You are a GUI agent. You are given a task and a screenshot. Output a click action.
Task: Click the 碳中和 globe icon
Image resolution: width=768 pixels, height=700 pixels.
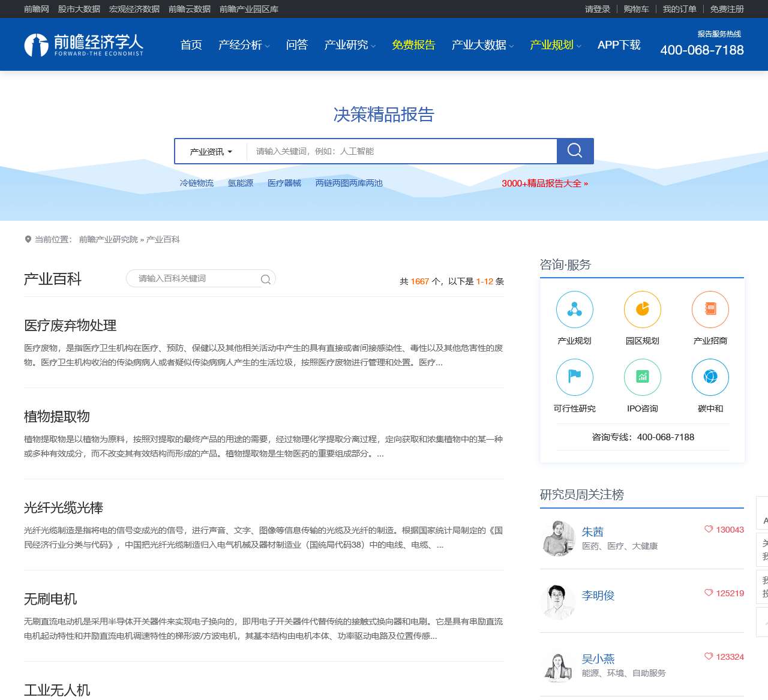pyautogui.click(x=710, y=377)
